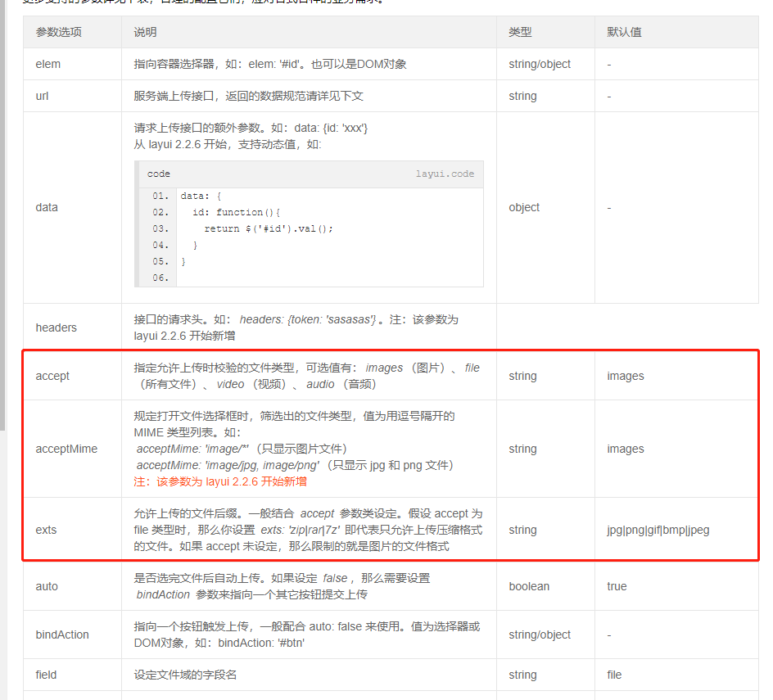This screenshot has height=700, width=773.
Task: Select the bindAction parameter row
Action: 60,635
